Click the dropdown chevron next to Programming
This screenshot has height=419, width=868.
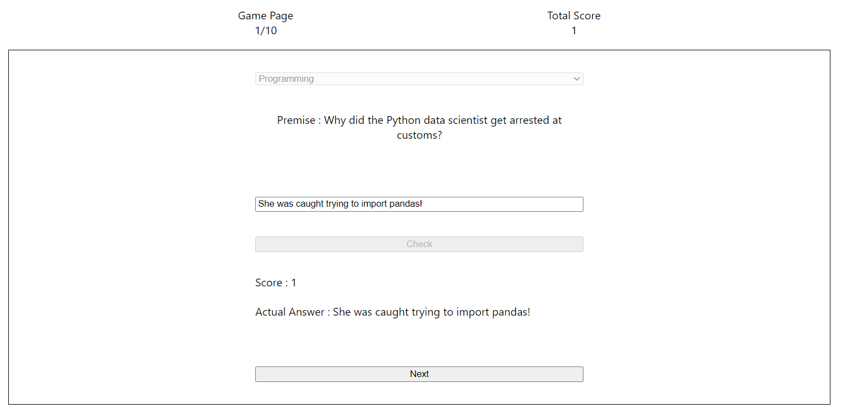(576, 78)
